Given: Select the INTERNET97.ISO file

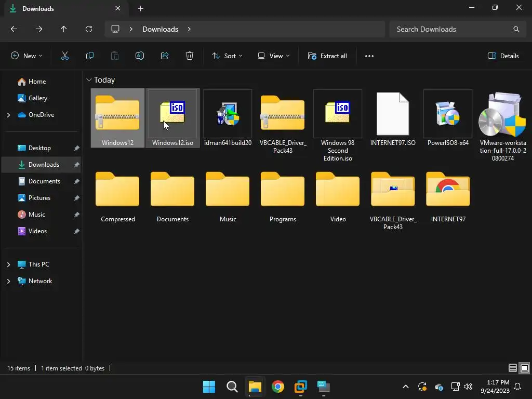Looking at the screenshot, I should point(393,118).
